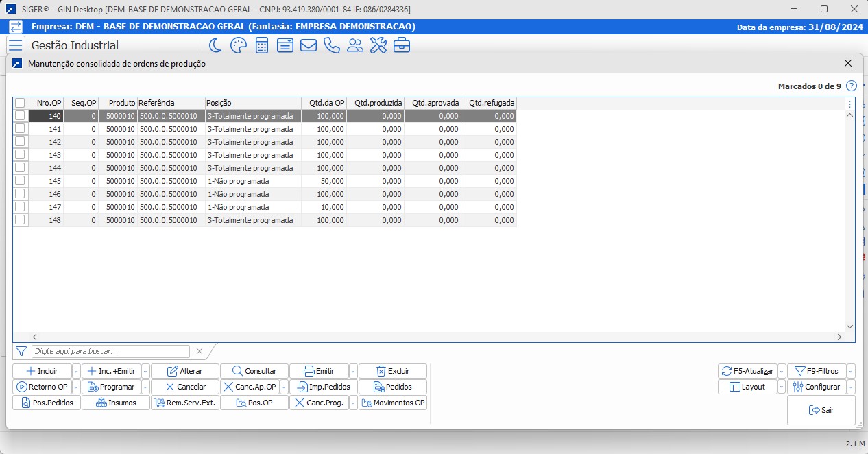Open the wrench and screwdriver tools icon
The image size is (868, 454).
378,45
